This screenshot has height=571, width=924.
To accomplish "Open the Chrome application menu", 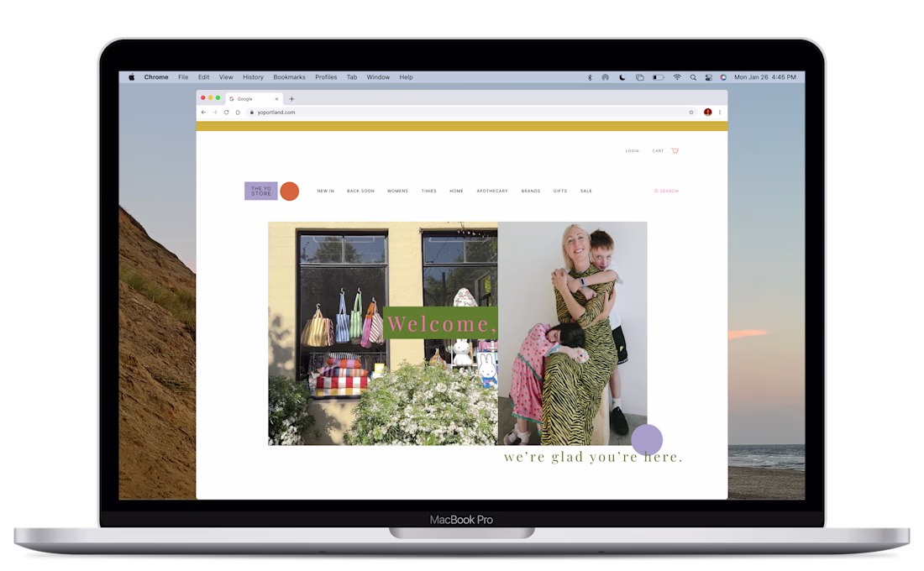I will pyautogui.click(x=156, y=77).
